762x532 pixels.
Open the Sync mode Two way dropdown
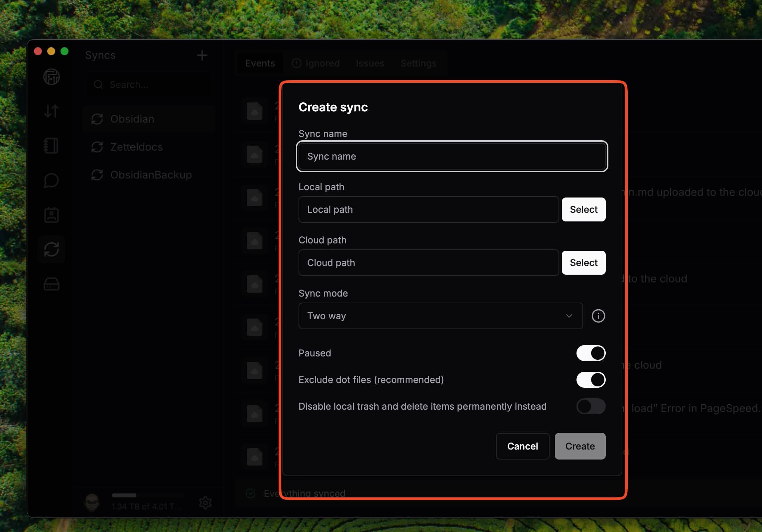(x=441, y=316)
